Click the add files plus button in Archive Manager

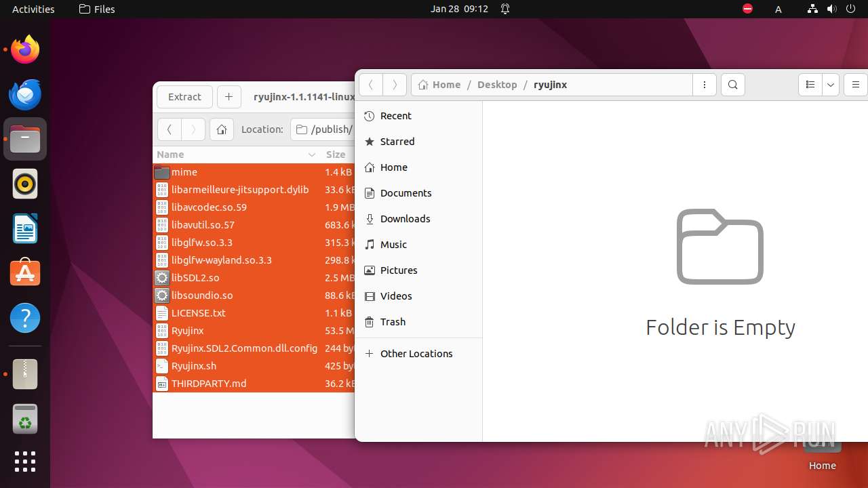(x=229, y=97)
